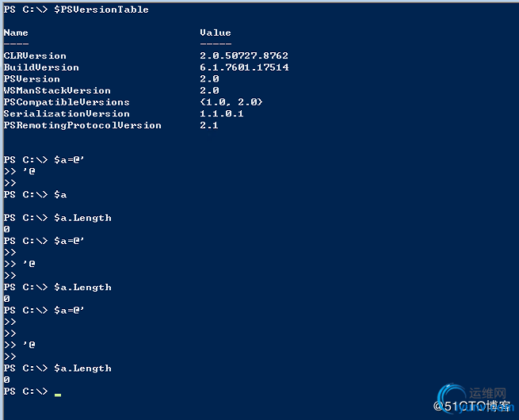Click the remoting protocol value 2.1
The width and height of the screenshot is (519, 420).
click(x=209, y=125)
